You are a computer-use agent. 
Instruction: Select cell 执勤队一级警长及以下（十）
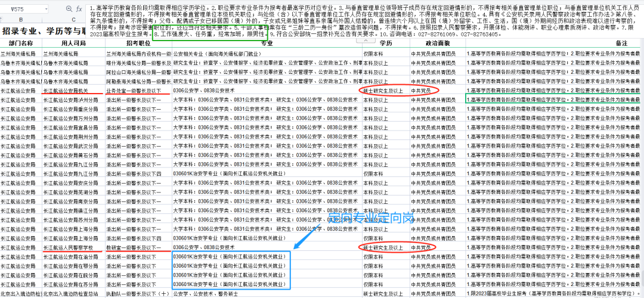tap(138, 294)
